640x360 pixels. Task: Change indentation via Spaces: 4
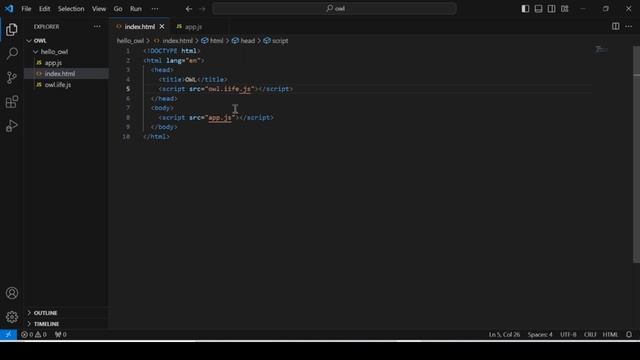[540, 335]
